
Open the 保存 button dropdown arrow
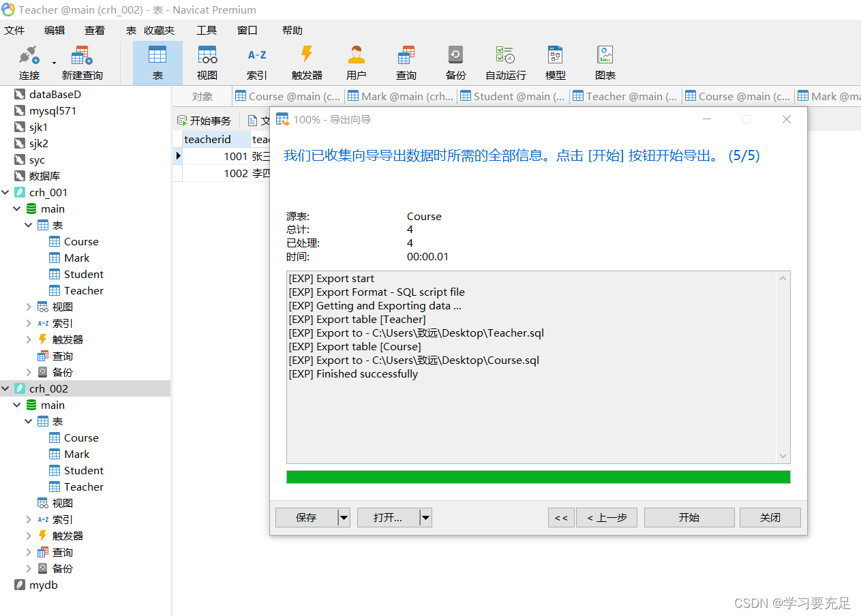[344, 518]
